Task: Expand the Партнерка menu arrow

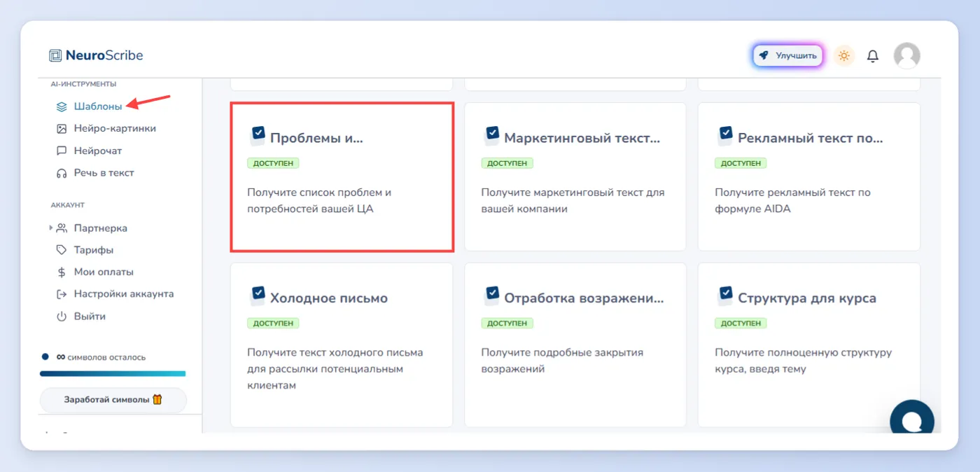Action: [x=50, y=228]
